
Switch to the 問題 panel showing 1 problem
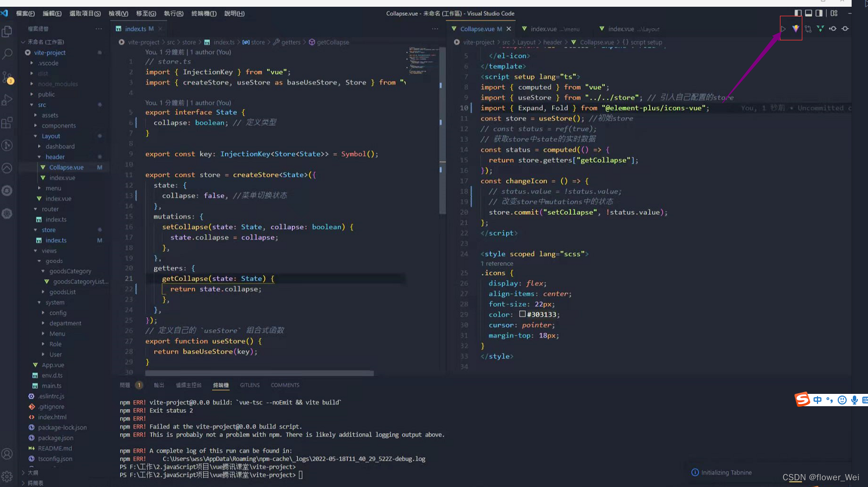point(126,385)
